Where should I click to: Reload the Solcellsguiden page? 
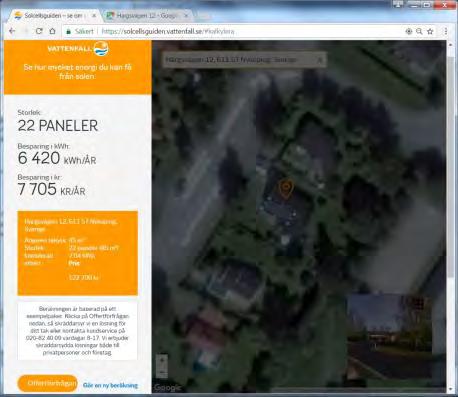click(x=39, y=31)
